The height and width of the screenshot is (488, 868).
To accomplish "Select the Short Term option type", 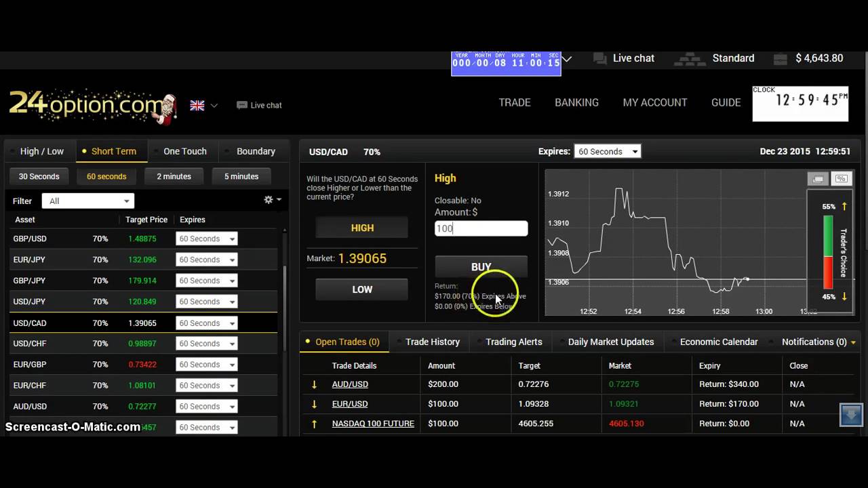I will 114,151.
